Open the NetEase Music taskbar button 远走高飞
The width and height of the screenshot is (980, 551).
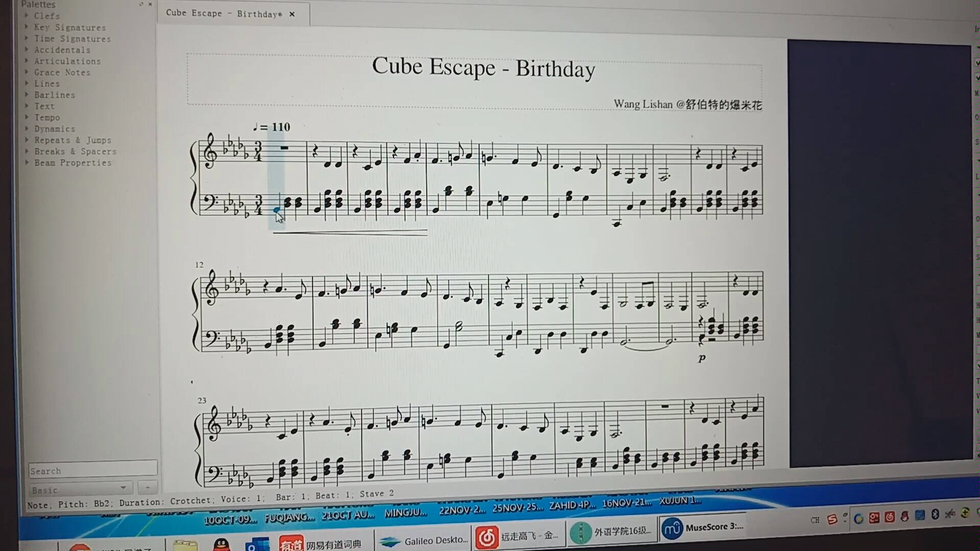coord(519,537)
